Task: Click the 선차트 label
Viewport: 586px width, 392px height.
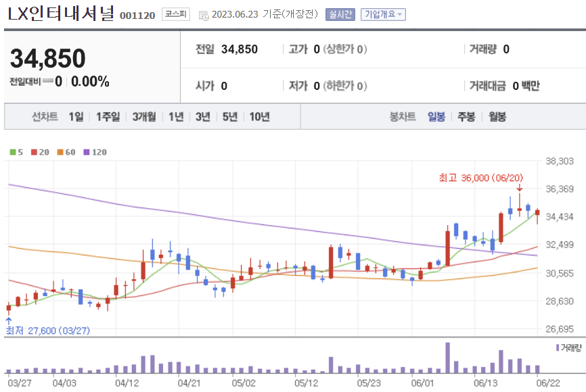Action: tap(45, 117)
